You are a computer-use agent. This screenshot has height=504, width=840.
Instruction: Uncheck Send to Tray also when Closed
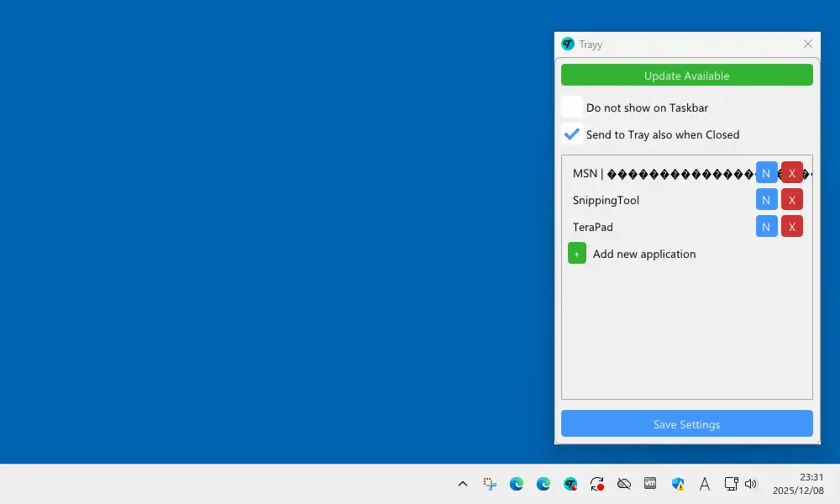572,134
